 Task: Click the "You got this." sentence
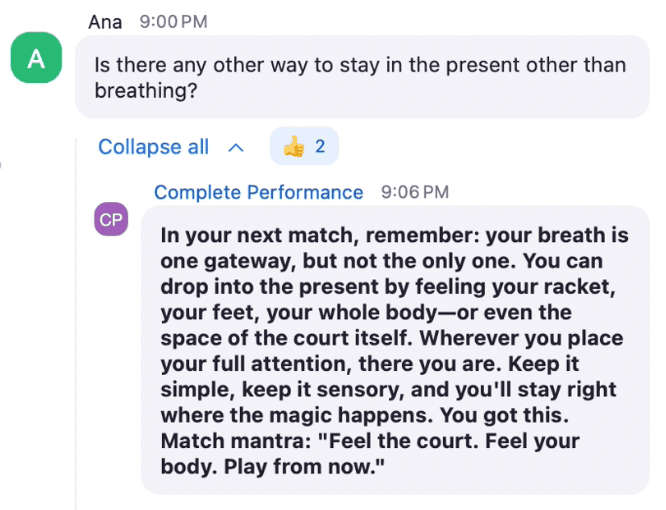coord(504,415)
